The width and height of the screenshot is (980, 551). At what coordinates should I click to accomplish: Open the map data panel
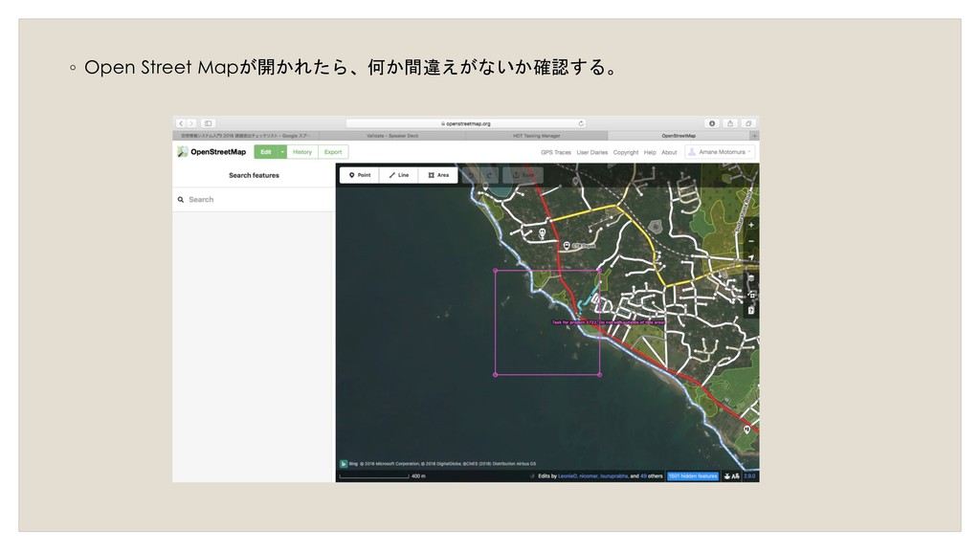751,295
